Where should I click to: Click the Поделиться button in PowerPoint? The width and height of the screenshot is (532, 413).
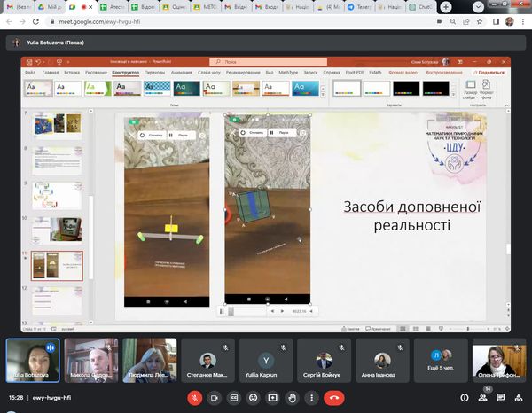point(489,72)
